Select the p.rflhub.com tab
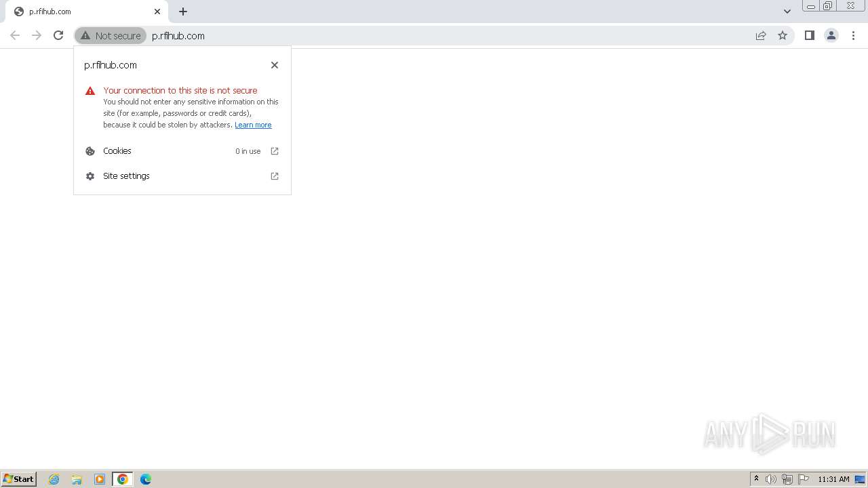The height and width of the screenshot is (488, 868). coord(86,12)
